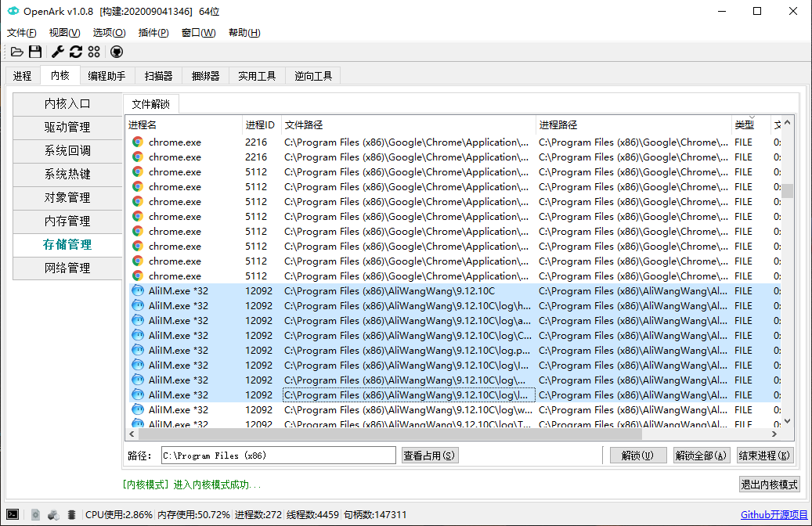The image size is (812, 526).
Task: Open GitHub via the octocat icon
Action: click(117, 52)
